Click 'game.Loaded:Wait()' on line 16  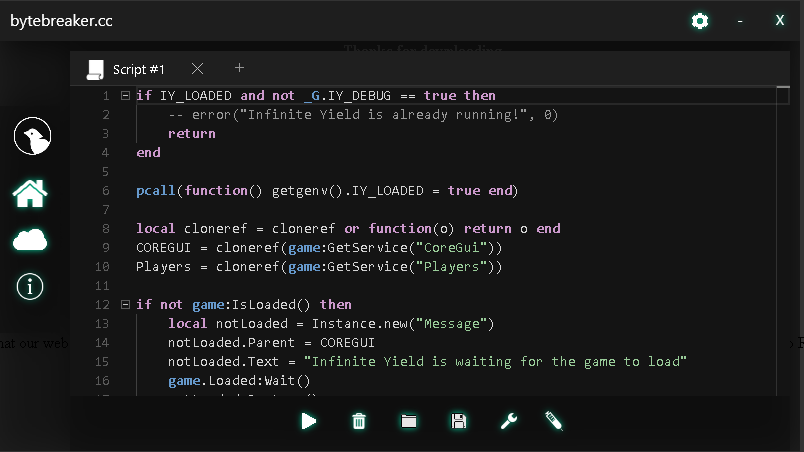pyautogui.click(x=239, y=381)
